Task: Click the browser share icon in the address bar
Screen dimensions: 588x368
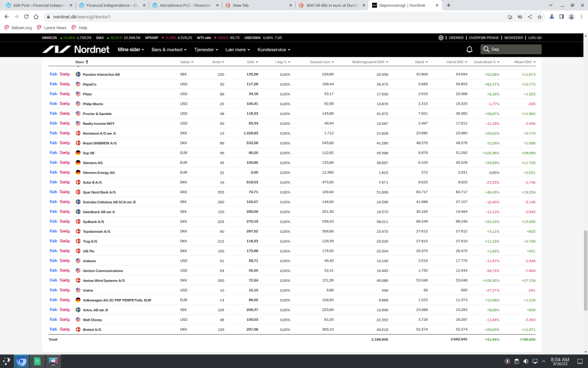Action: tap(529, 17)
